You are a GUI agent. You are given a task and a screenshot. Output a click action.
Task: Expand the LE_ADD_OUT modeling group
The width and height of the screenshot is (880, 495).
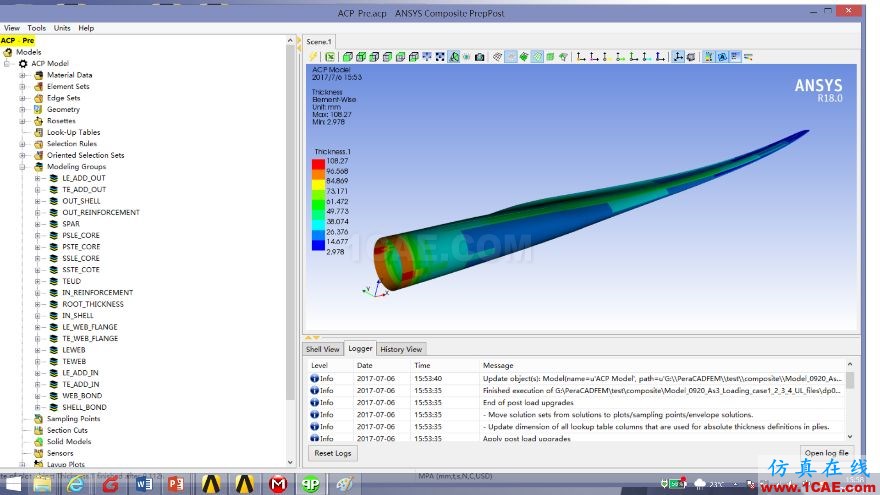click(x=38, y=178)
